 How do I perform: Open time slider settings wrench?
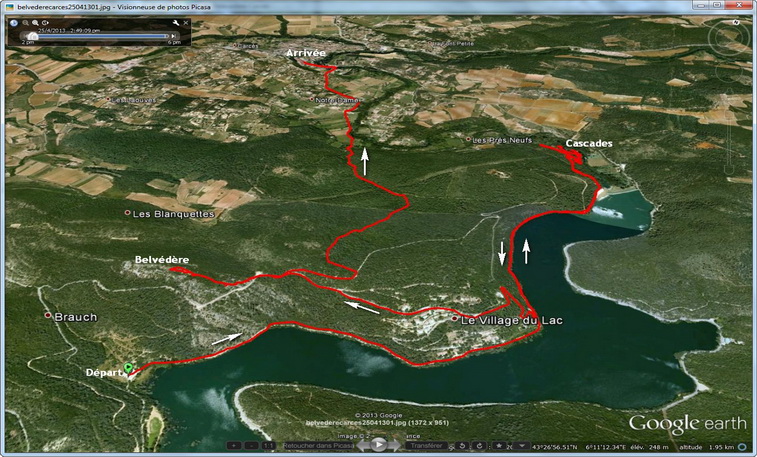[176, 21]
